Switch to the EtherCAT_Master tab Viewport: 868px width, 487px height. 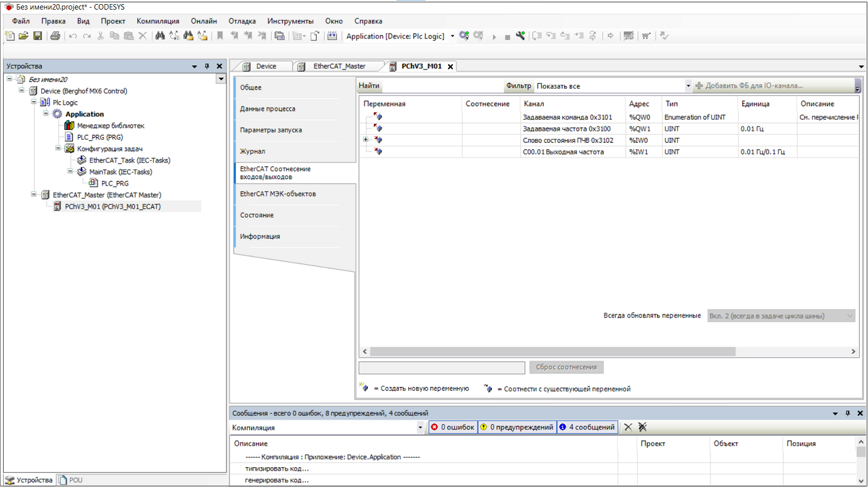pos(339,66)
